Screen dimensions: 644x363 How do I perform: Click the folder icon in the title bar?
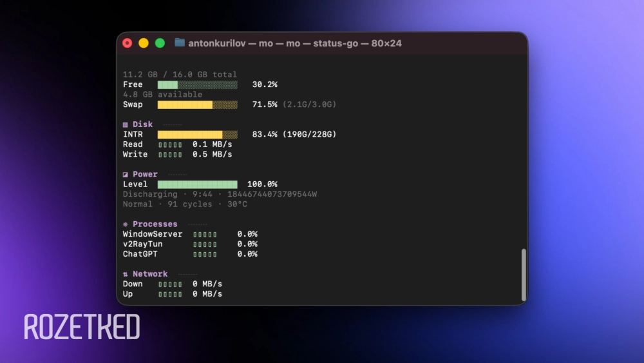(x=180, y=43)
